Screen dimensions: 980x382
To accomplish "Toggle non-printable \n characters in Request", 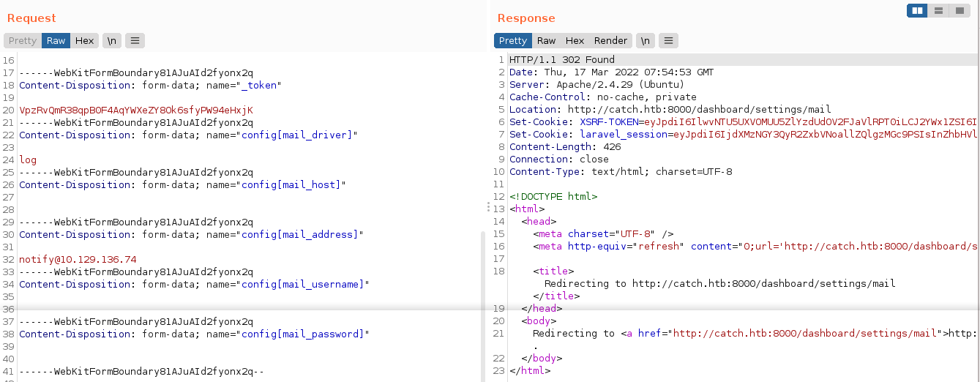I will (x=112, y=41).
